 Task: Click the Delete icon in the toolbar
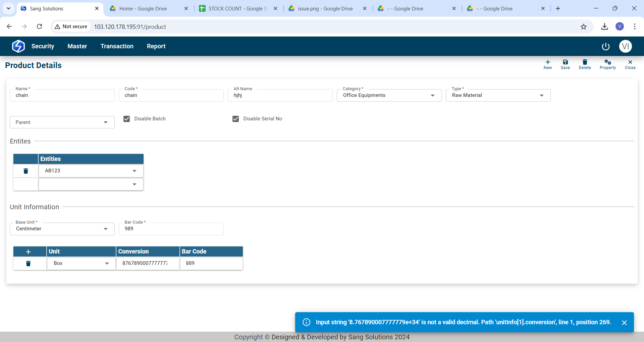(585, 64)
